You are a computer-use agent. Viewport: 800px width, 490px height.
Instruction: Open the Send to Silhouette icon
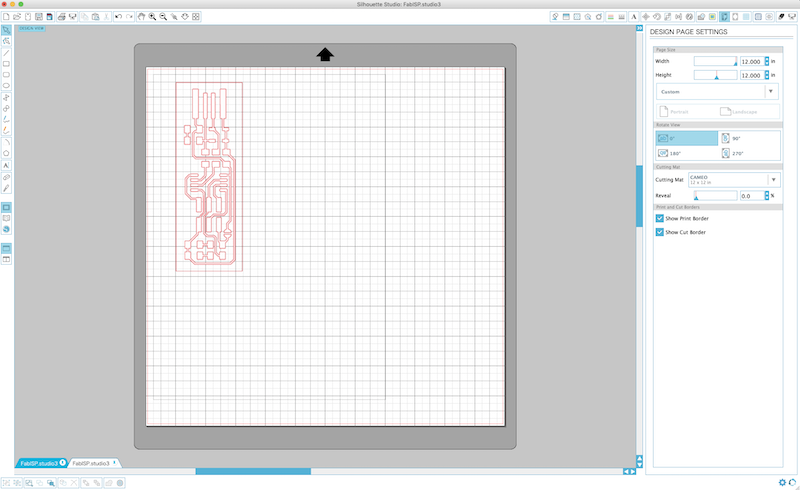coord(792,17)
